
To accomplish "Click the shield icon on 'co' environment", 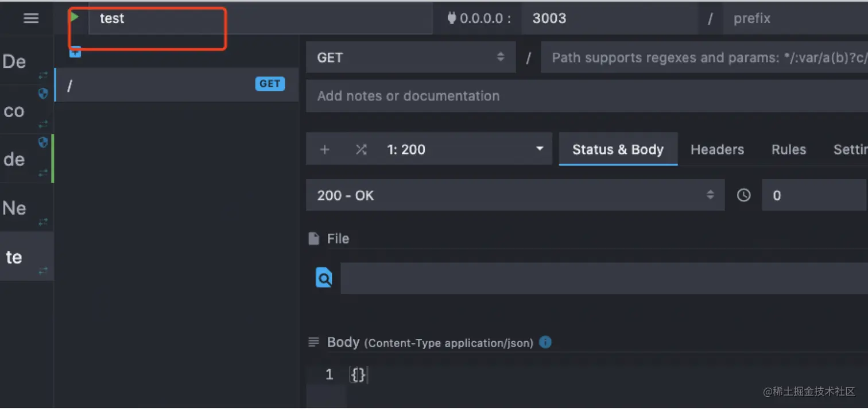I will 43,93.
